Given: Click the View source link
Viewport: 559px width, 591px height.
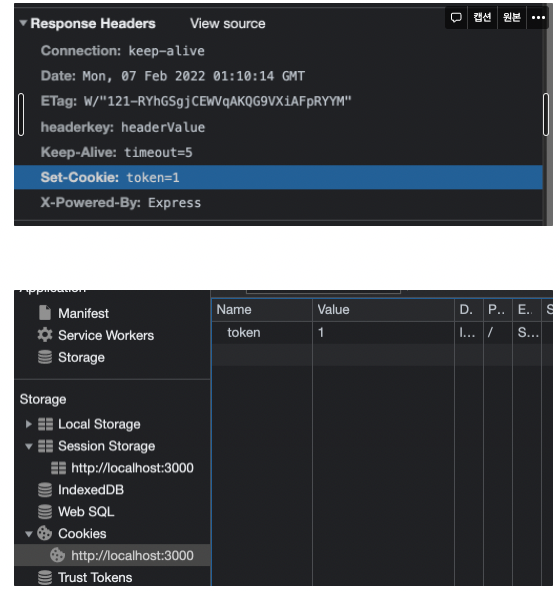Looking at the screenshot, I should (227, 23).
